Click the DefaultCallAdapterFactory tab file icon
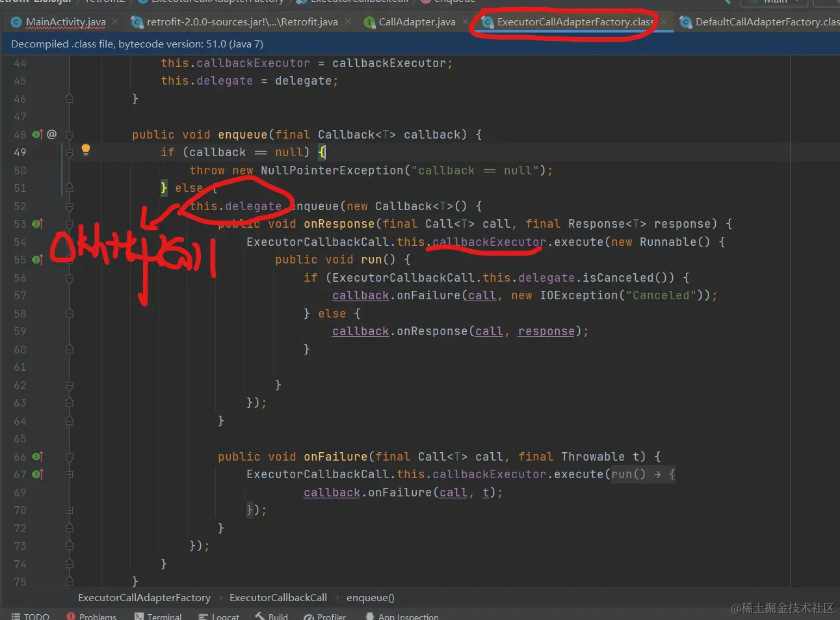Image resolution: width=840 pixels, height=620 pixels. [685, 22]
